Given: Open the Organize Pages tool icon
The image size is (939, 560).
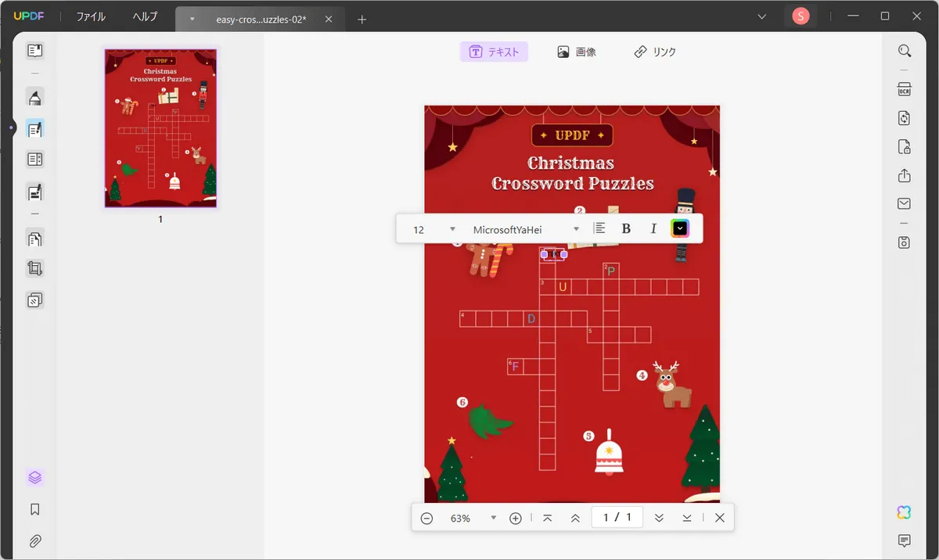Looking at the screenshot, I should pos(34,238).
